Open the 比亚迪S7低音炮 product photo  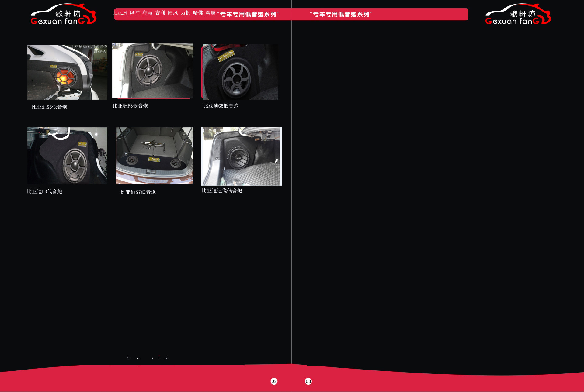tap(155, 156)
